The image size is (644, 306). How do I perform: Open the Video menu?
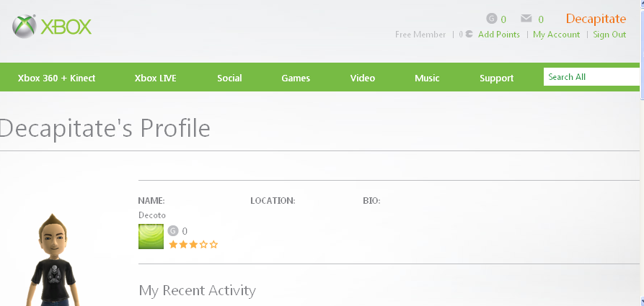[362, 78]
